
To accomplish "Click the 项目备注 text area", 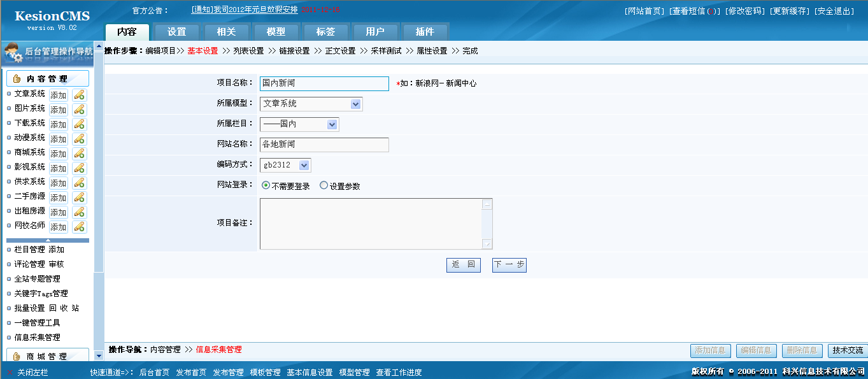I will coord(376,224).
